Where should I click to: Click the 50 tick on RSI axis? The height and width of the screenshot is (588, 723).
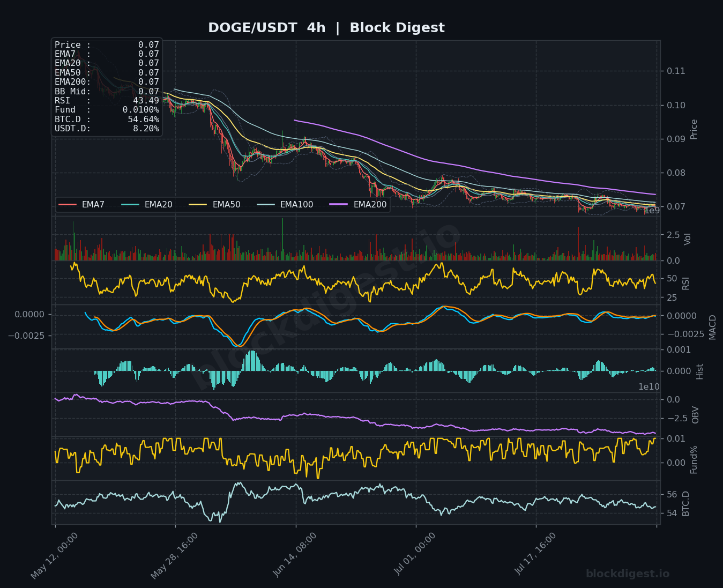(672, 278)
